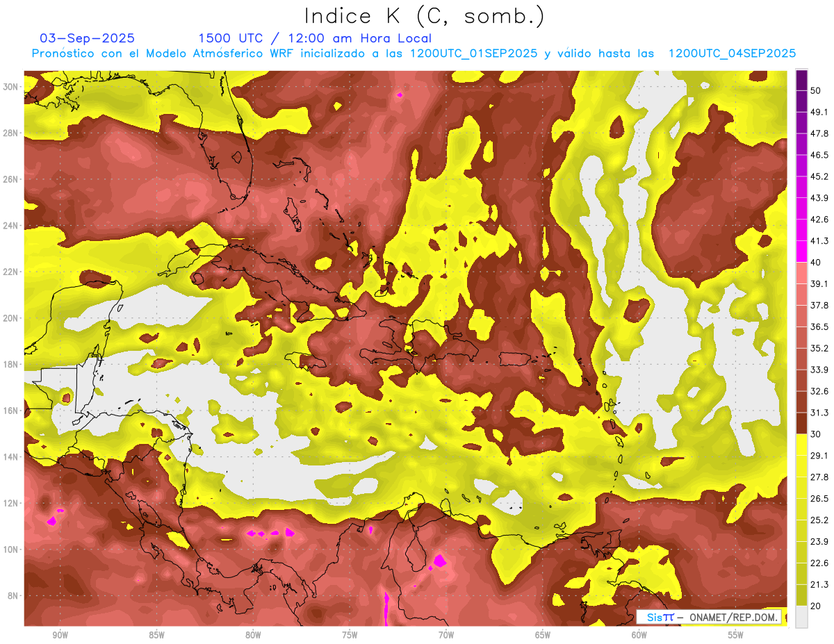
Task: Click the '16N' latitude axis label
Action: coord(12,411)
